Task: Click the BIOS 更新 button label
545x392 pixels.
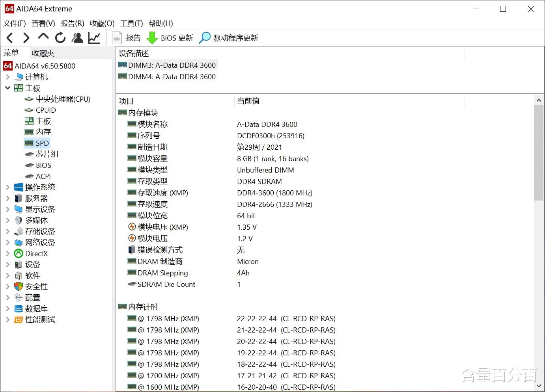Action: click(177, 38)
